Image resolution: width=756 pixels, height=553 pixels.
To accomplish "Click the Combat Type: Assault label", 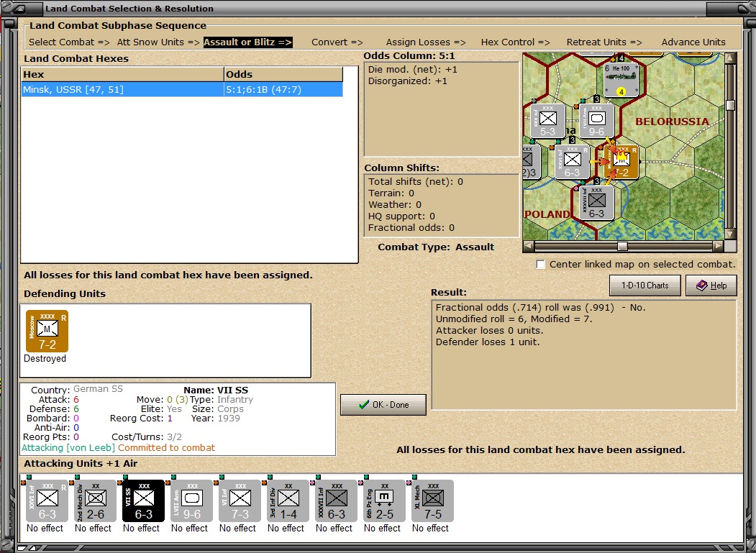I will [x=436, y=247].
